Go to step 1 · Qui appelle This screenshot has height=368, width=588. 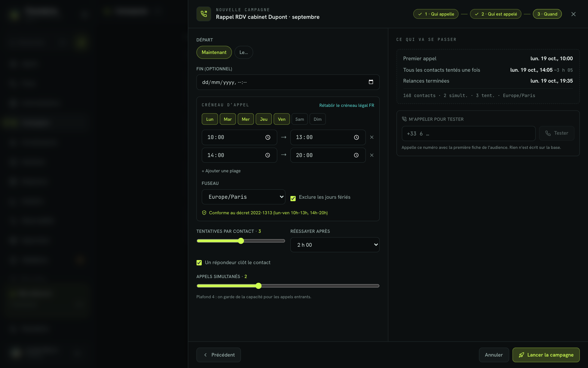pyautogui.click(x=436, y=14)
